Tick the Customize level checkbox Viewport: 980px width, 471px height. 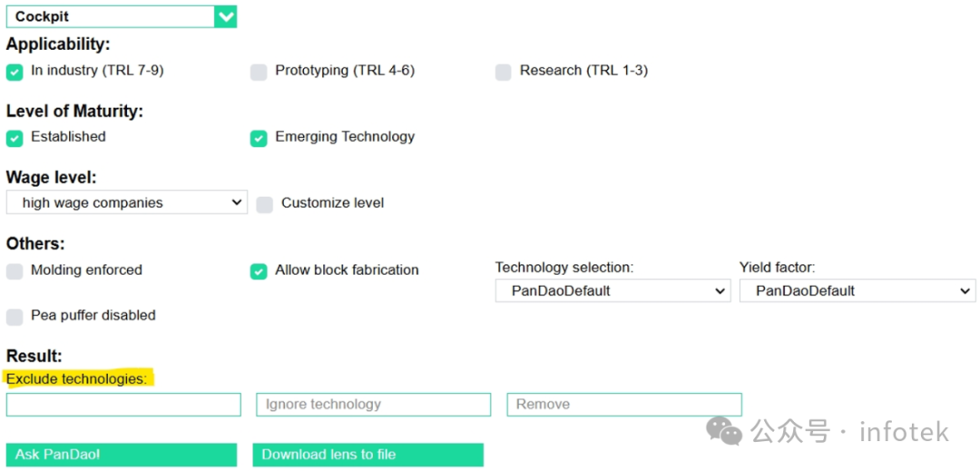tap(264, 204)
